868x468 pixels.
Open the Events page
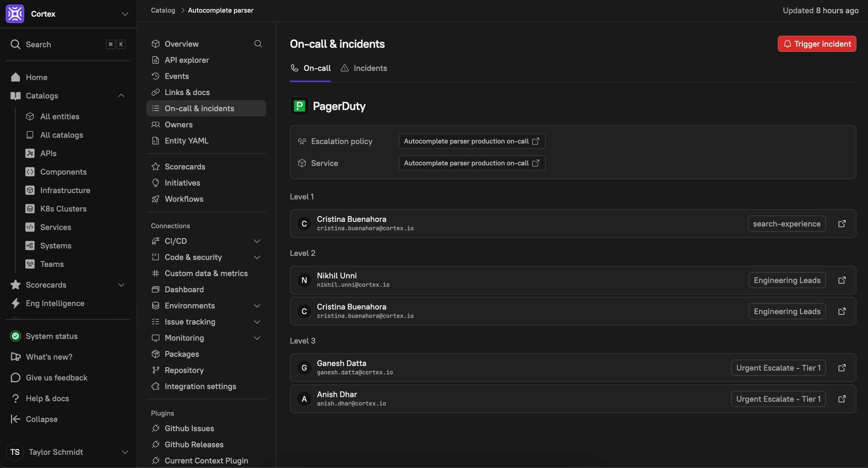point(177,76)
